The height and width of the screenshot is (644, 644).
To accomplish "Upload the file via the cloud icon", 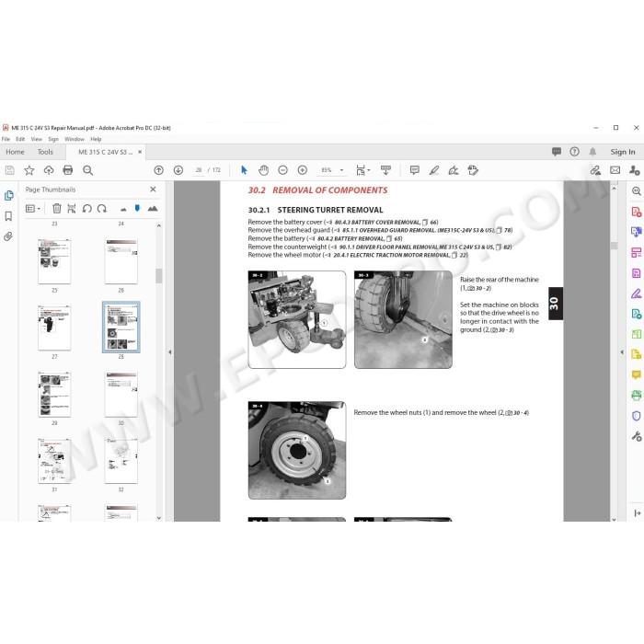I will (49, 170).
